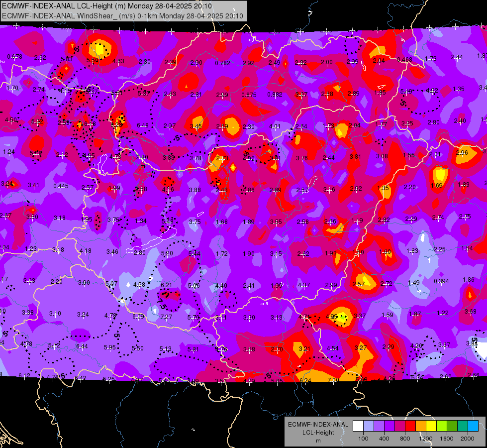The height and width of the screenshot is (448, 487).
Task: Click the bright red swatch in the legend
Action: point(410,426)
